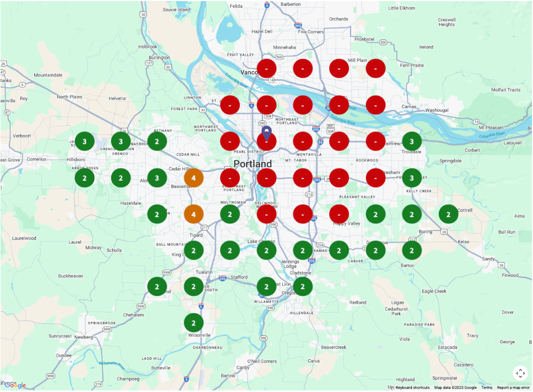Select the red marker above Southwest Portland label

(230, 178)
